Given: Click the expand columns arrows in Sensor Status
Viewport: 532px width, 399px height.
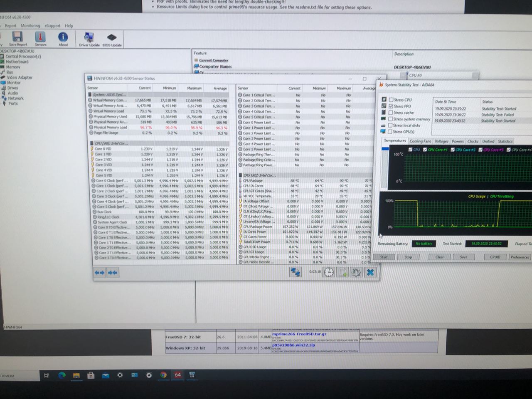Looking at the screenshot, I should point(100,273).
